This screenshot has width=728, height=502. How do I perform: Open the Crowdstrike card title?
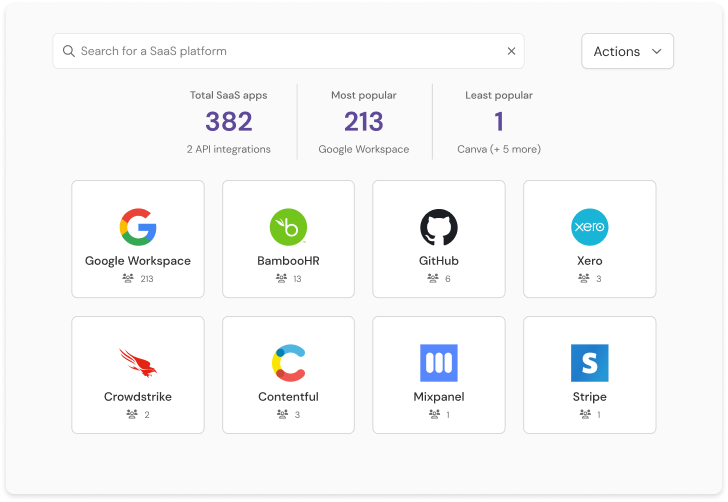click(x=138, y=397)
